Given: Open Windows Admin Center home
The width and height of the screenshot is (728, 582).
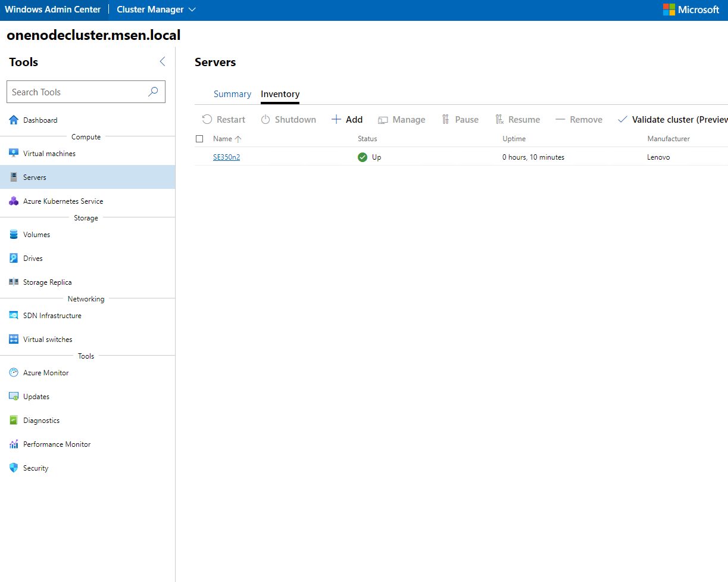Looking at the screenshot, I should pyautogui.click(x=52, y=9).
